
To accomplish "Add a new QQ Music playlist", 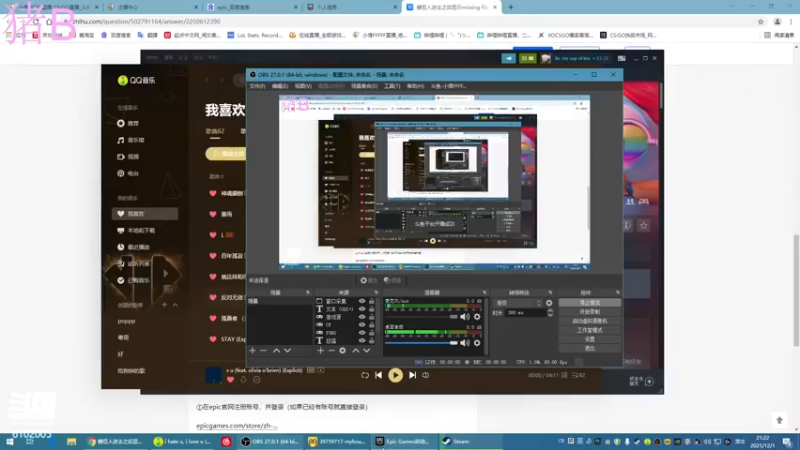I will point(164,305).
